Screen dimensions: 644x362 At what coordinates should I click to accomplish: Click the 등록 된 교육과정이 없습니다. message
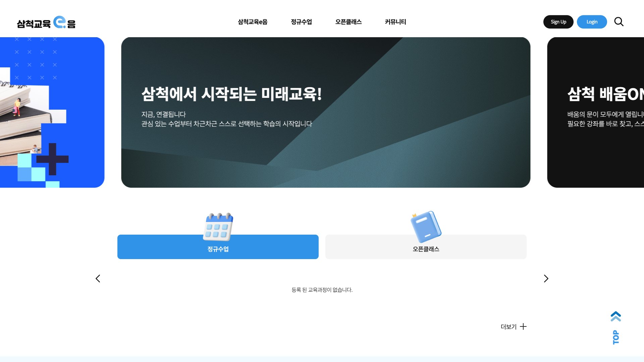[x=322, y=290]
